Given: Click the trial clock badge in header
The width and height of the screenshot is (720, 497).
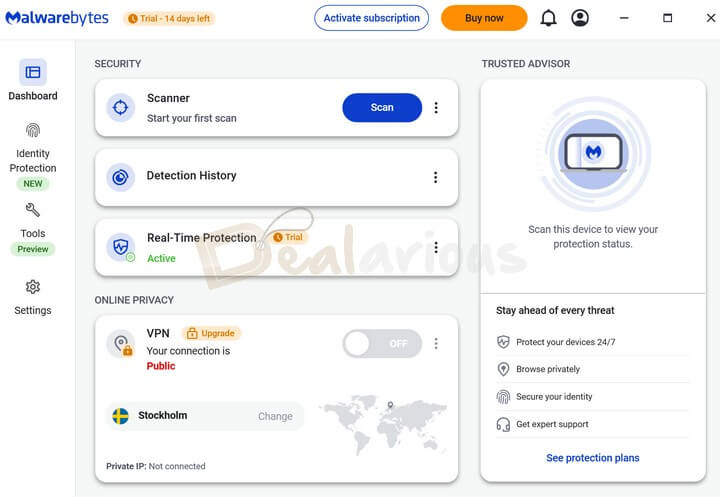Looking at the screenshot, I should tap(169, 18).
